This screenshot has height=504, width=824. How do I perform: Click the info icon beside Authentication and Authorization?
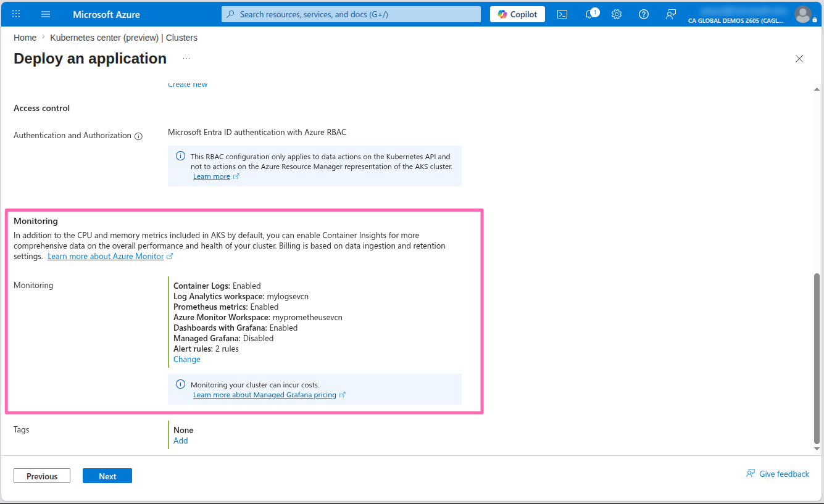click(x=139, y=136)
